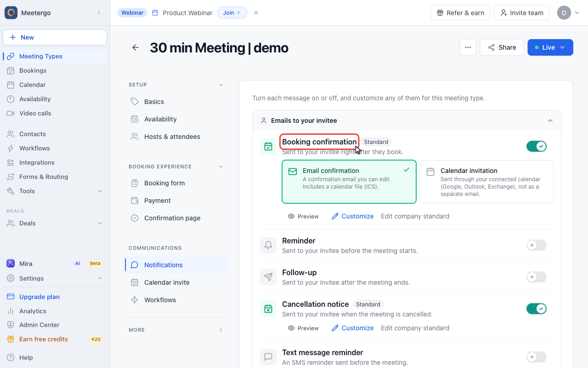Click the Meetergo logo icon

11,13
